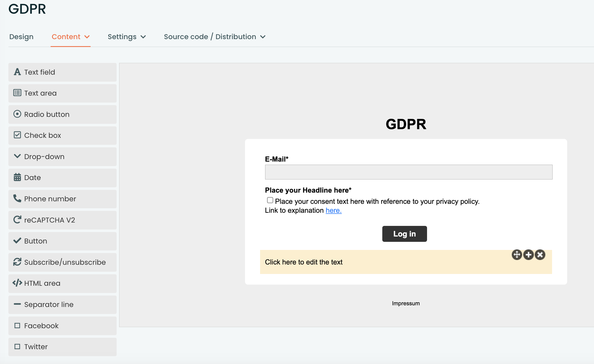Follow the "here." explanation link

(x=334, y=211)
